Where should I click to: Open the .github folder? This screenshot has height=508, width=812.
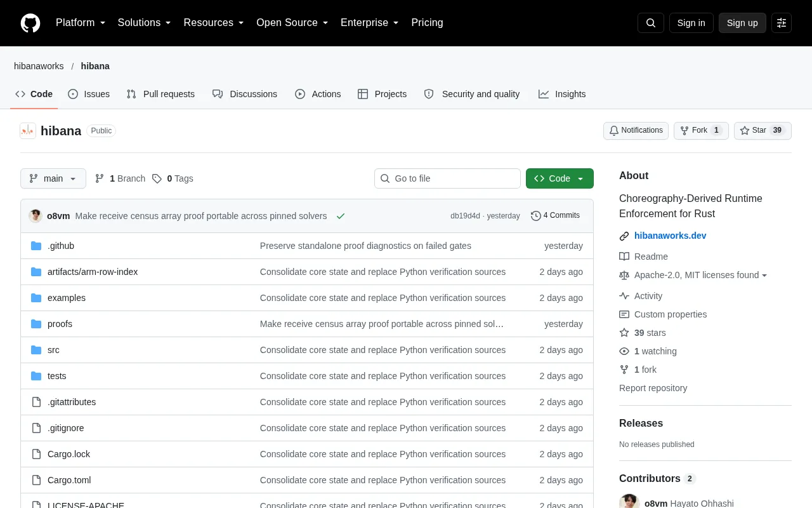[61, 246]
